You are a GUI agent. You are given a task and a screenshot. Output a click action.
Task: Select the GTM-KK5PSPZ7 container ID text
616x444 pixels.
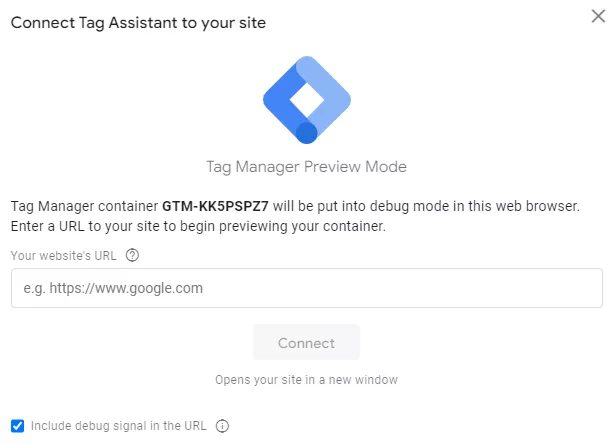(x=215, y=206)
